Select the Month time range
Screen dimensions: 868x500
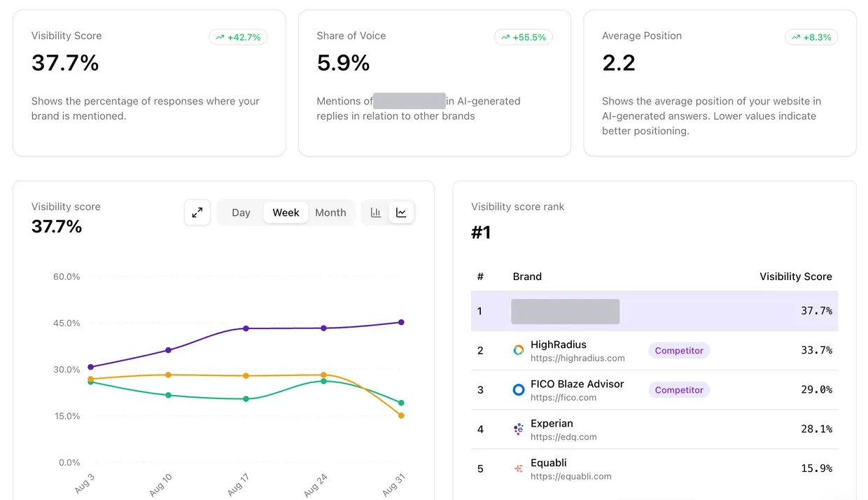coord(330,212)
